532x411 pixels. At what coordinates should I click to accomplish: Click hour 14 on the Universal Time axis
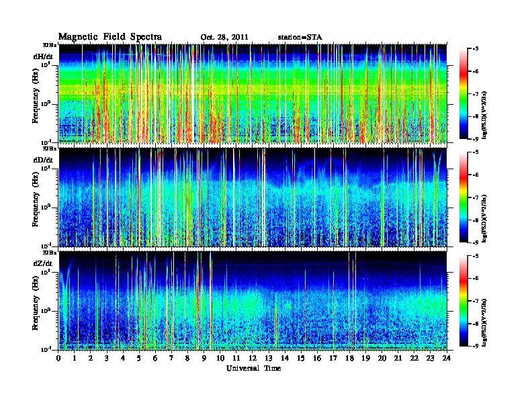285,358
